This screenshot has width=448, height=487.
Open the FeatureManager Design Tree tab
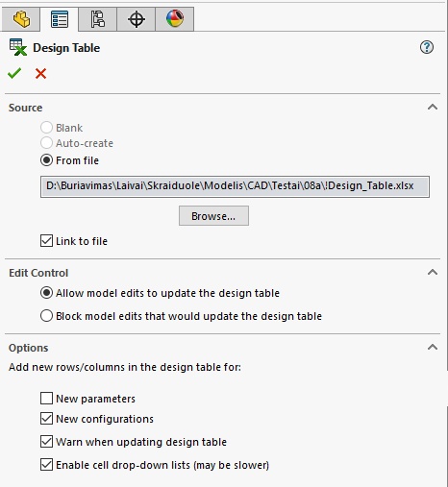click(x=21, y=19)
